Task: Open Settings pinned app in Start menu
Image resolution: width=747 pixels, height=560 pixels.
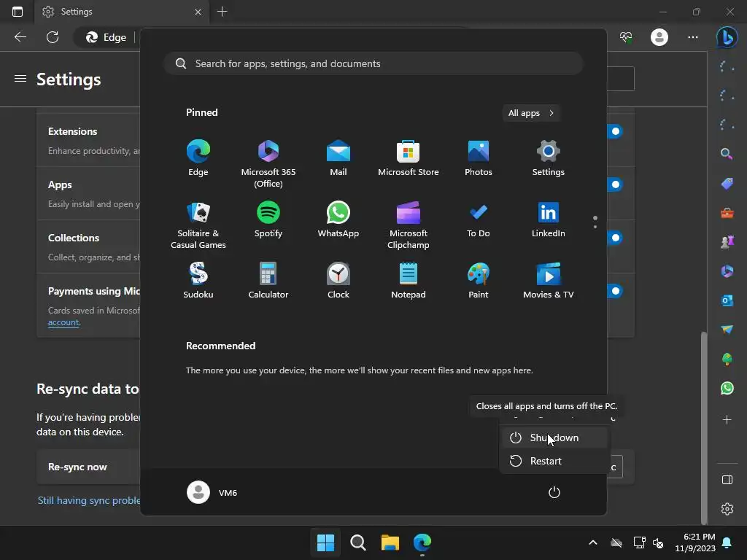Action: (x=549, y=158)
